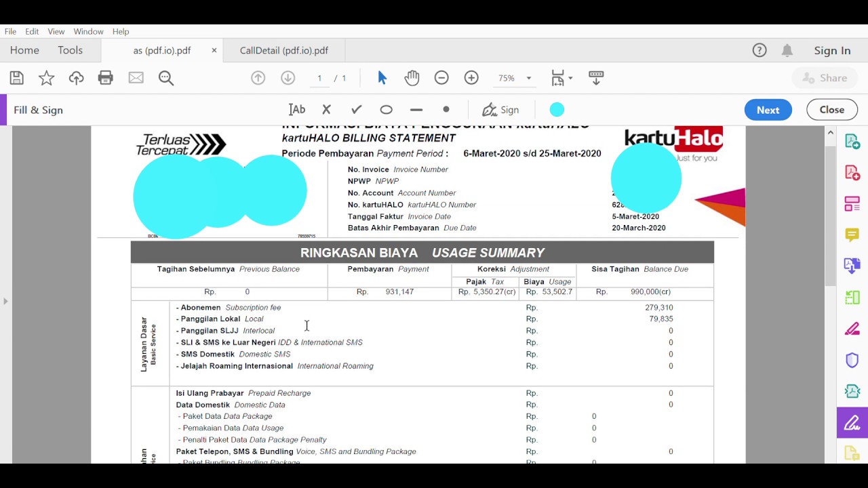Bookmark the file with star icon
The width and height of the screenshot is (868, 488).
46,78
